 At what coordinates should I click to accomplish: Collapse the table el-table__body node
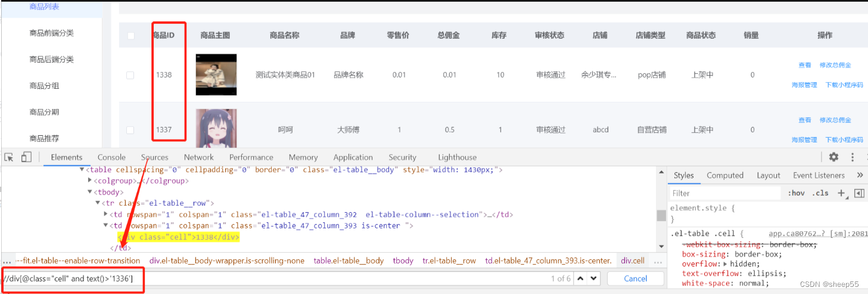click(x=82, y=170)
